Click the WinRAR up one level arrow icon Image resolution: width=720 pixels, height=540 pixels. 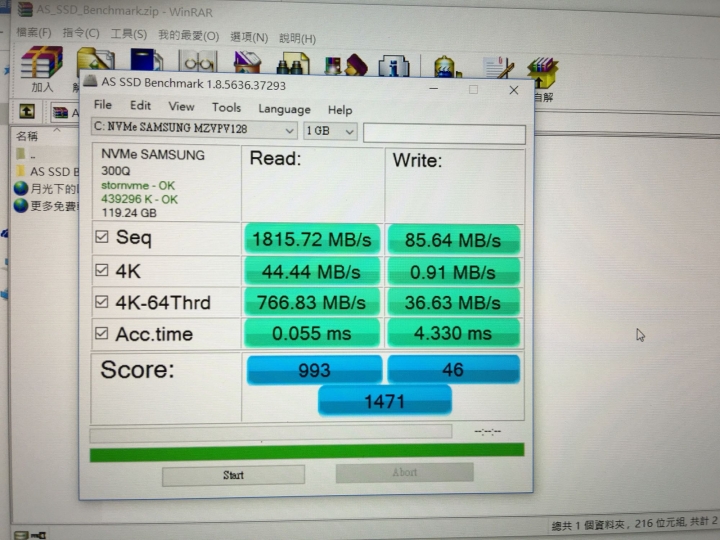point(27,111)
